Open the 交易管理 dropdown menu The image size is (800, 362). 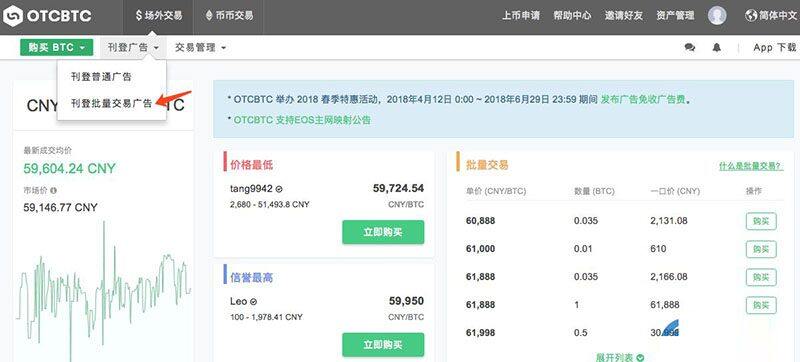[200, 47]
